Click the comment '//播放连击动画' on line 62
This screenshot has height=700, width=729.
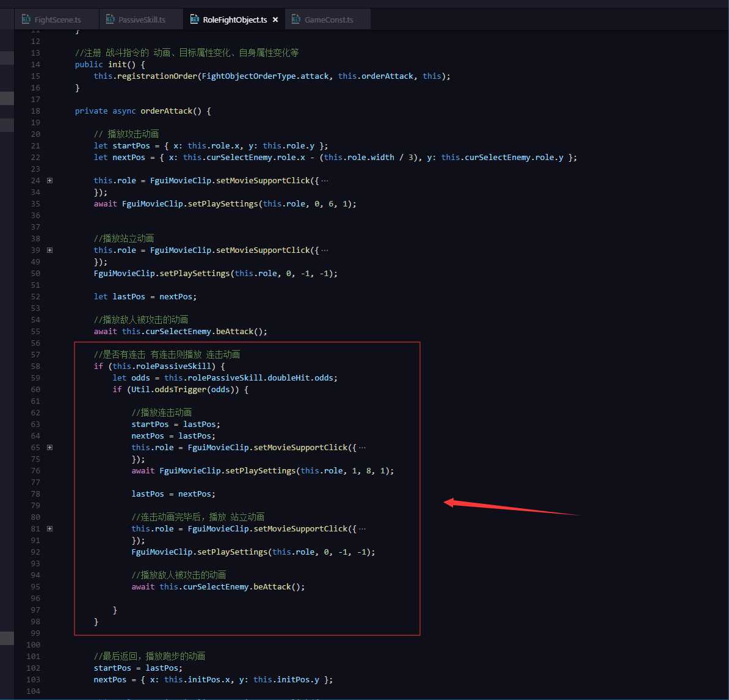(161, 412)
